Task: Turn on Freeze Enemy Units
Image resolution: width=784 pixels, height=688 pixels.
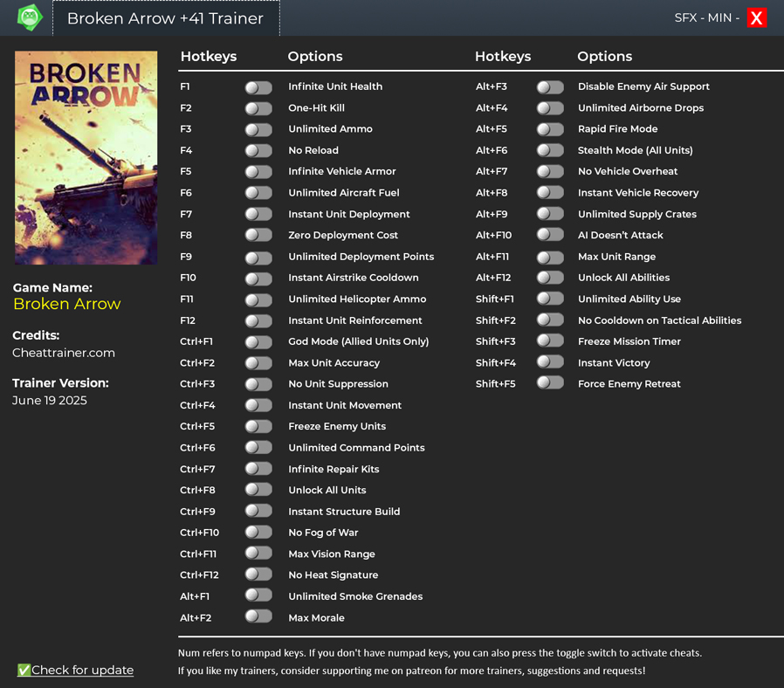Action: (x=258, y=426)
